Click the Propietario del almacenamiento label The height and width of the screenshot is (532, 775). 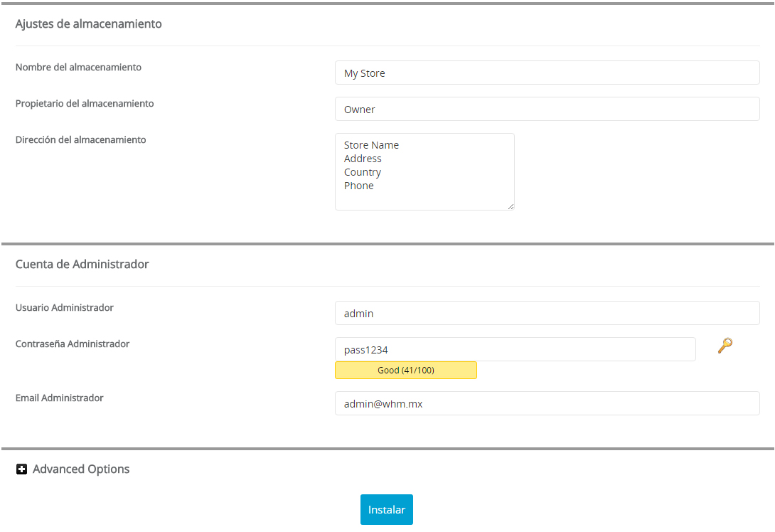click(85, 104)
